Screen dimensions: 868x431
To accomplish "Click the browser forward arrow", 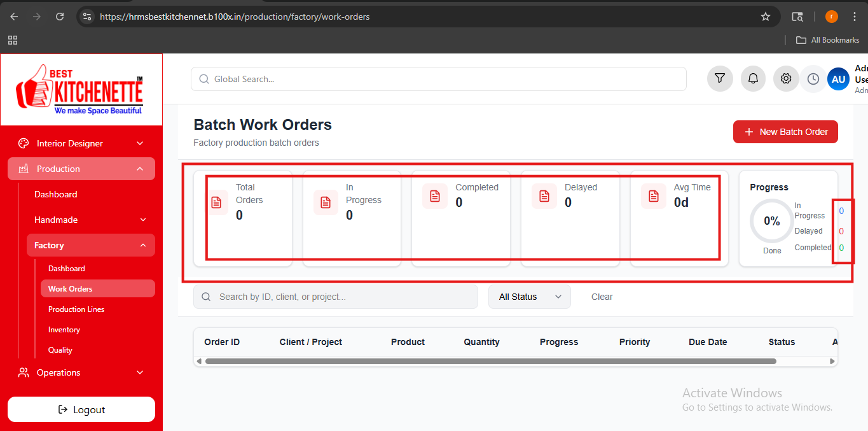I will [x=37, y=17].
